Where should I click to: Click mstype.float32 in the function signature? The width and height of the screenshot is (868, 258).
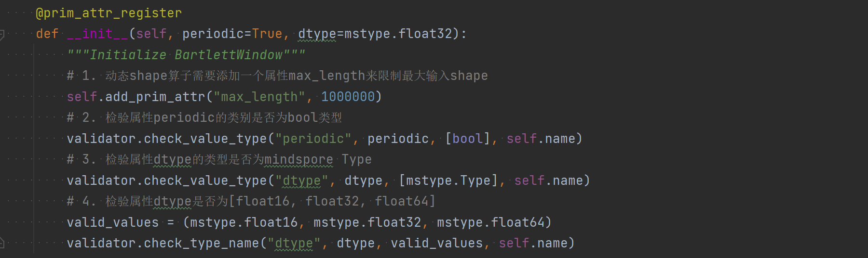click(398, 34)
